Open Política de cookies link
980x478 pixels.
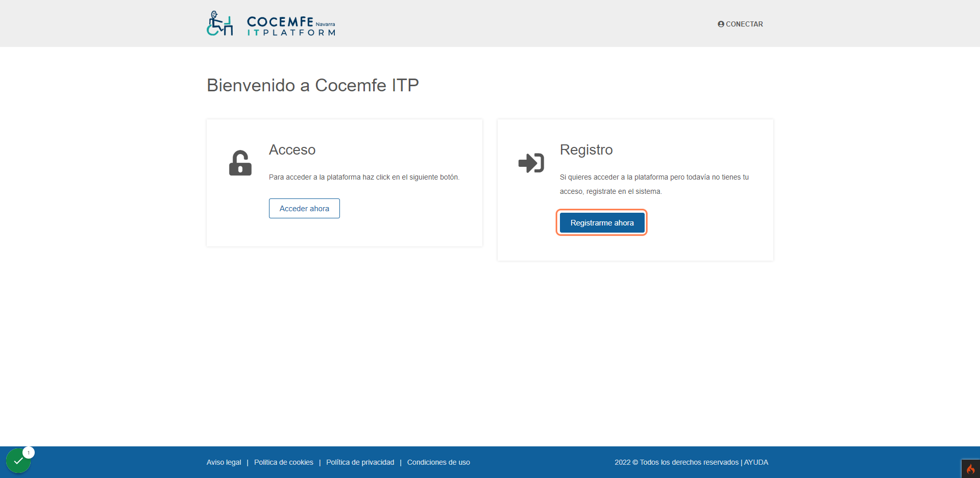284,462
